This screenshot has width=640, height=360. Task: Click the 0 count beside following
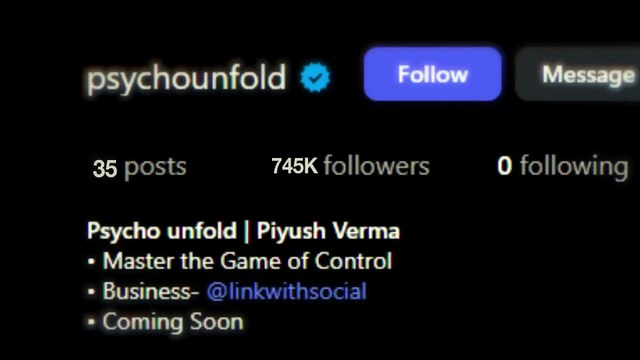pyautogui.click(x=504, y=166)
